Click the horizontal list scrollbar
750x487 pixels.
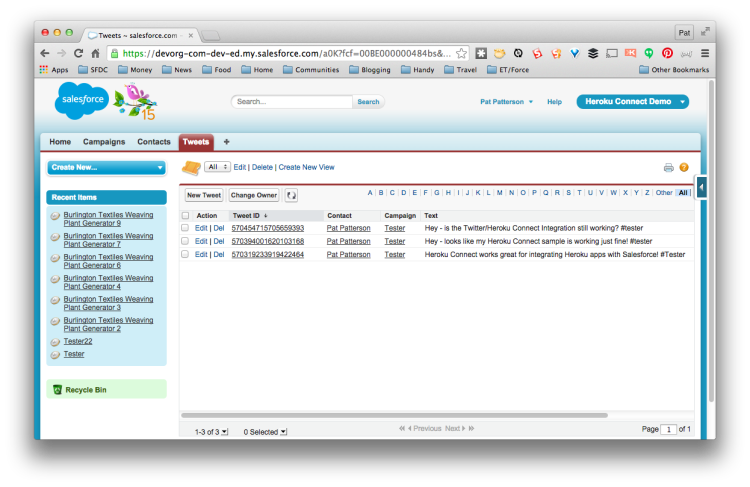coord(394,415)
